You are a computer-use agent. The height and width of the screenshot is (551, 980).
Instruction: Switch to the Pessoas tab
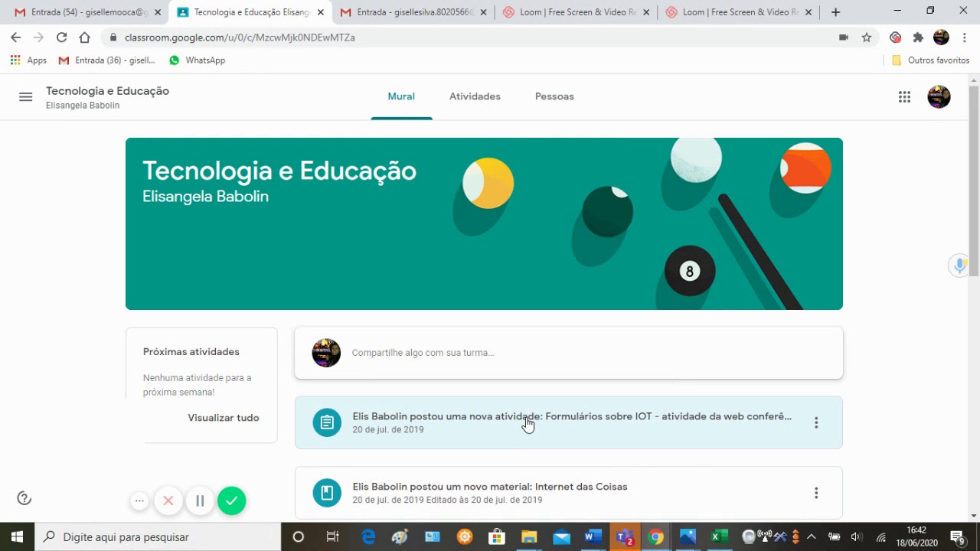point(554,96)
